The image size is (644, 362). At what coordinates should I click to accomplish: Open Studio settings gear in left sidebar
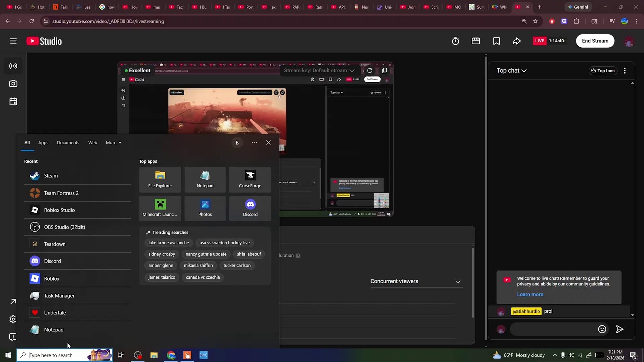pyautogui.click(x=13, y=319)
